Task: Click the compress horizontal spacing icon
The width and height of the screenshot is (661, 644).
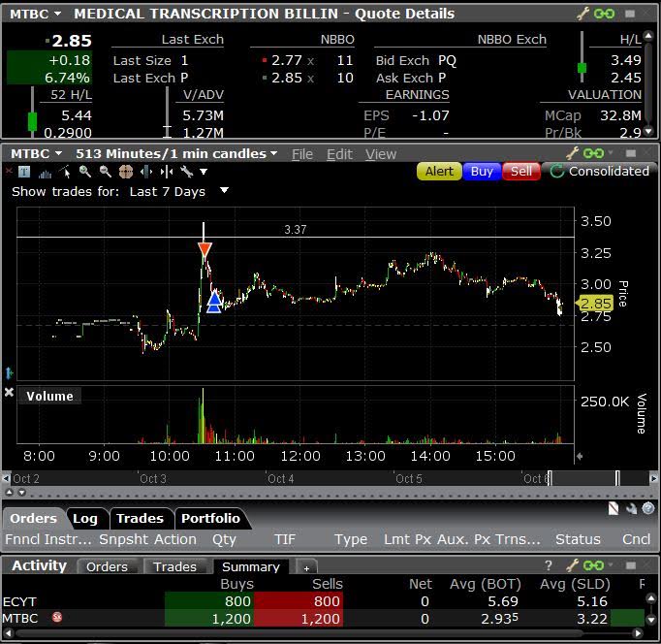Action: tap(167, 172)
